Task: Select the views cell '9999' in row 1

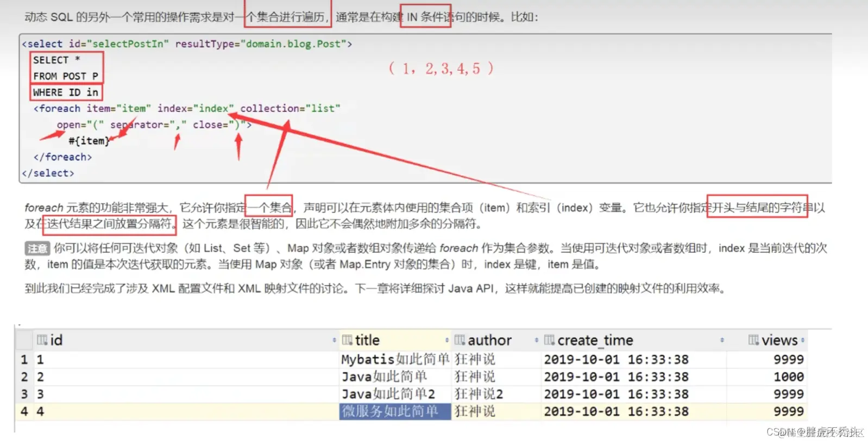Action: (x=767, y=359)
